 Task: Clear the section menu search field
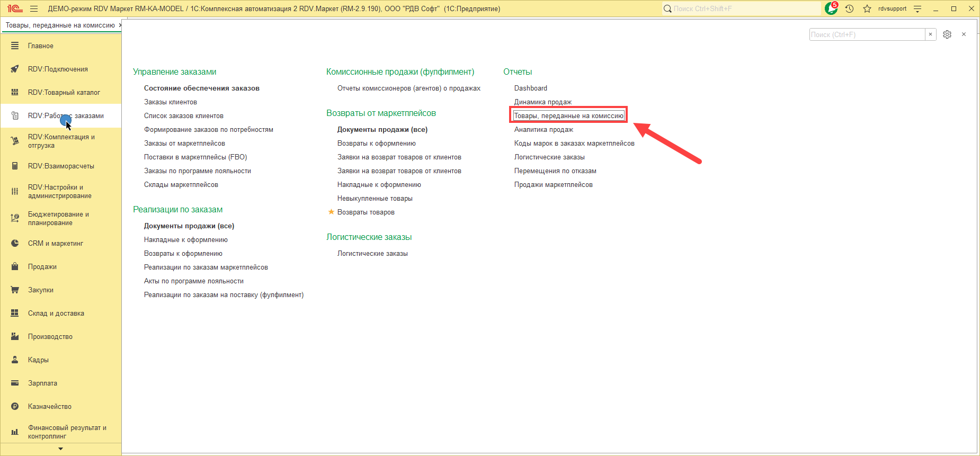point(930,34)
